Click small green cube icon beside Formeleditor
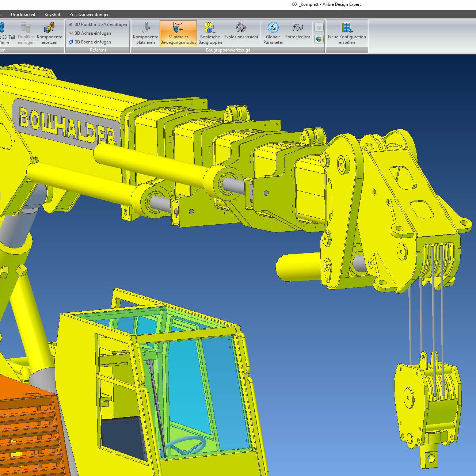Image resolution: width=476 pixels, height=476 pixels. (319, 39)
